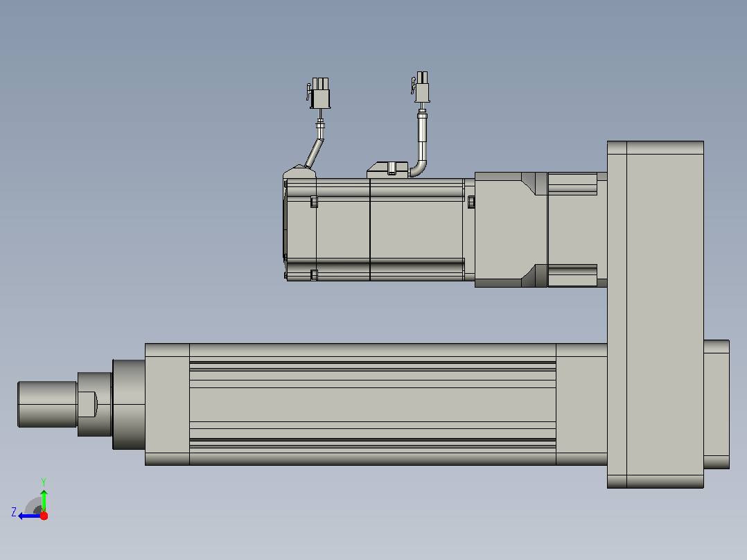This screenshot has width=747, height=560.
Task: Click the blue Z axis arrow on the triad
Action: tap(28, 516)
